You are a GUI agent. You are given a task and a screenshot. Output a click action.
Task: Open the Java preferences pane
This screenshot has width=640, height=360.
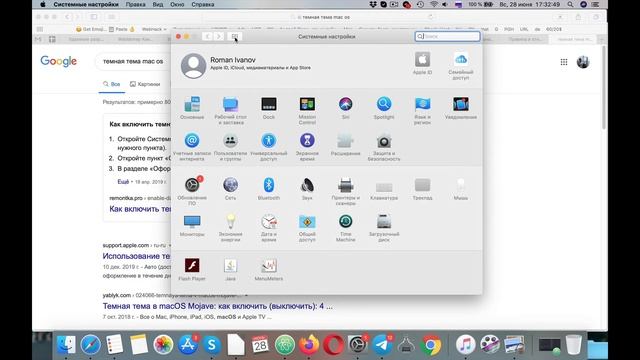pos(230,269)
